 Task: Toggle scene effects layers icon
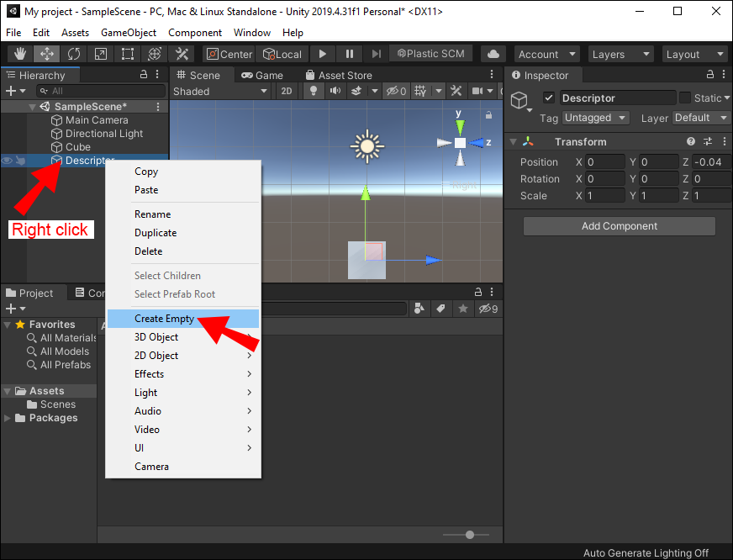coord(356,91)
